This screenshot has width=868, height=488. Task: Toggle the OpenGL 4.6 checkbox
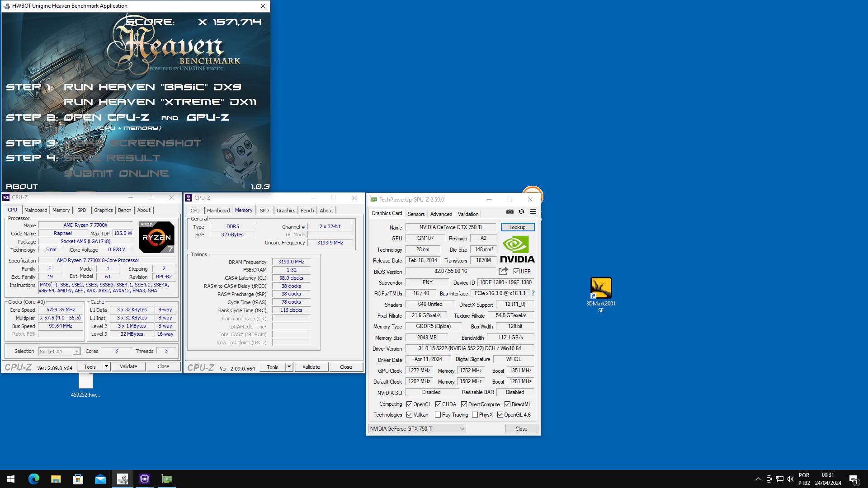(500, 415)
